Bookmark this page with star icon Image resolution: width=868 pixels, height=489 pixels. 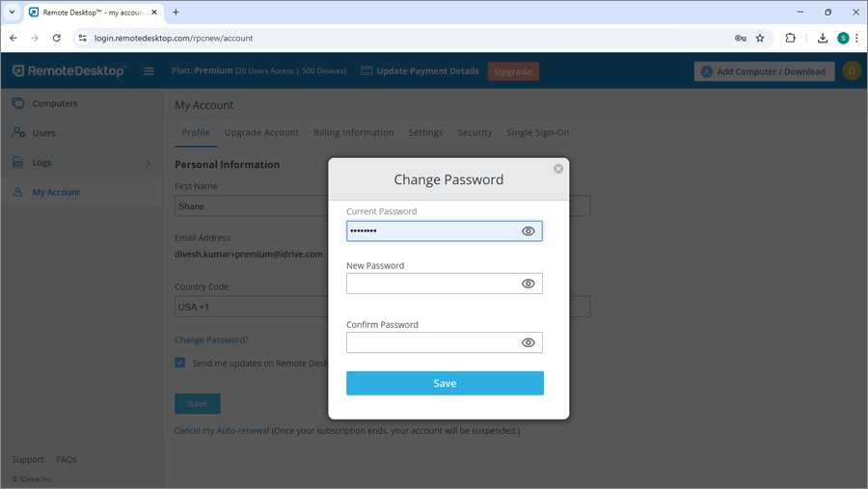pos(760,39)
